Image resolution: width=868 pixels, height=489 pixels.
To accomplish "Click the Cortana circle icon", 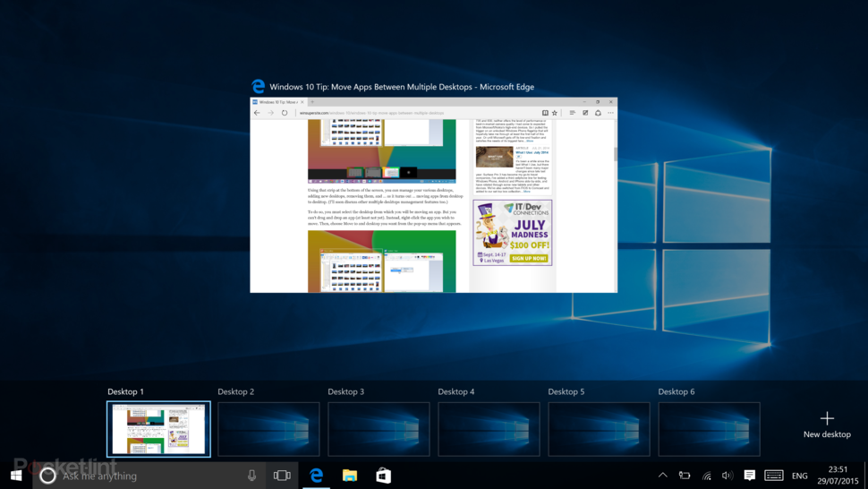I will (47, 476).
